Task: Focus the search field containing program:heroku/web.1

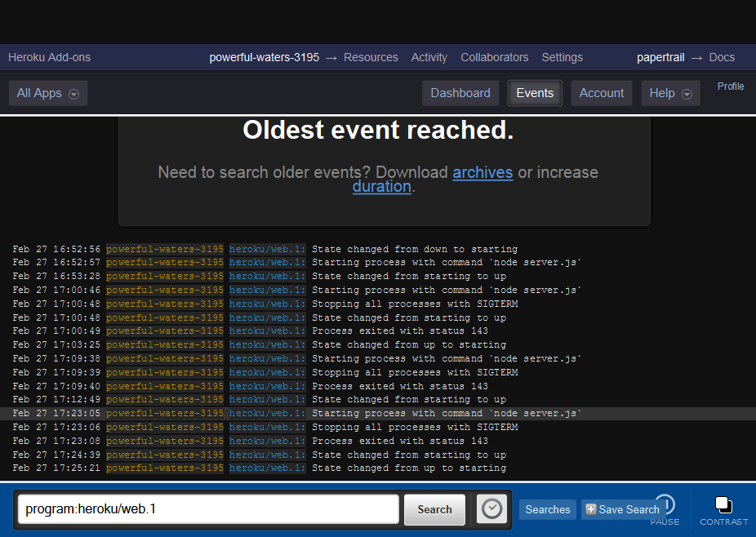Action: click(208, 509)
